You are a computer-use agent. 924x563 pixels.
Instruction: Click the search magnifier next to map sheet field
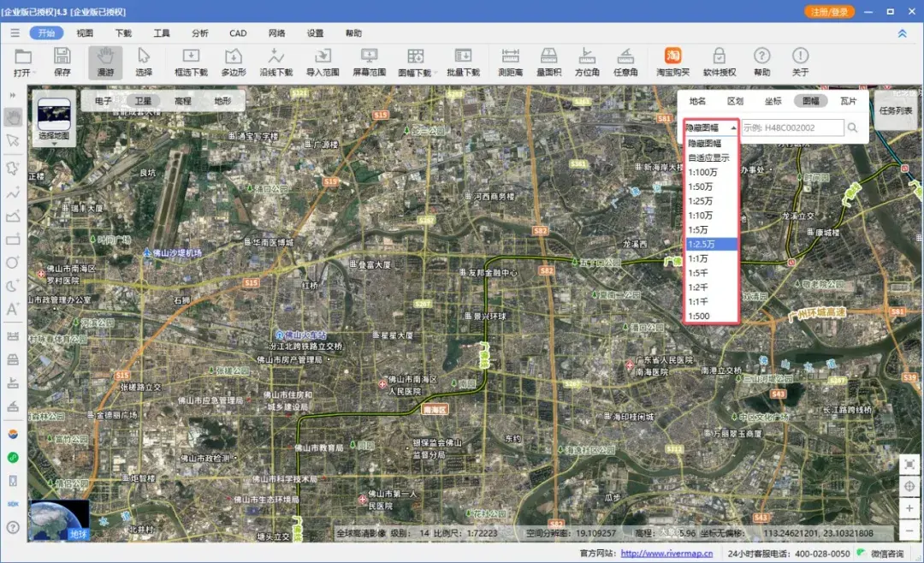tap(853, 127)
